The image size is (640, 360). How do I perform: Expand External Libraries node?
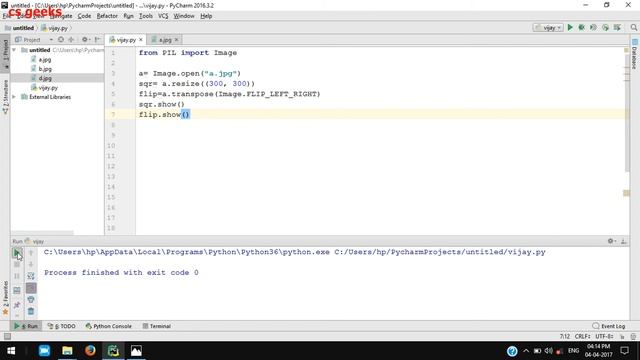coord(14,97)
